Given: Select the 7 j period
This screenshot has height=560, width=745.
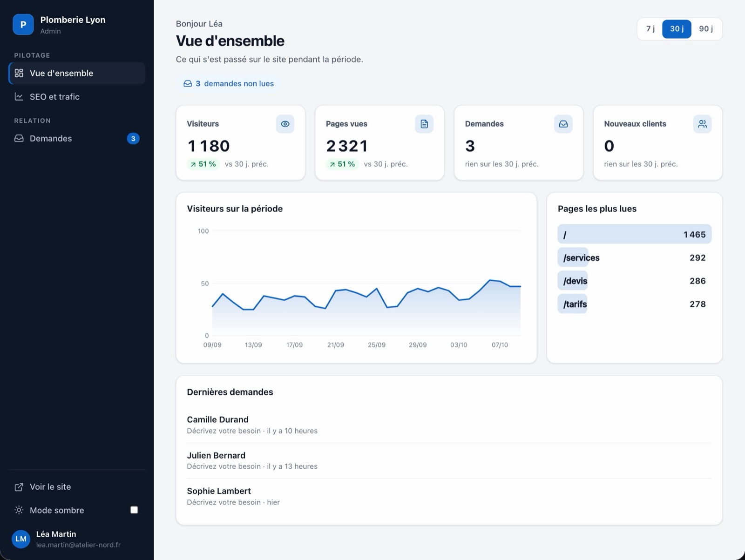Looking at the screenshot, I should (650, 29).
